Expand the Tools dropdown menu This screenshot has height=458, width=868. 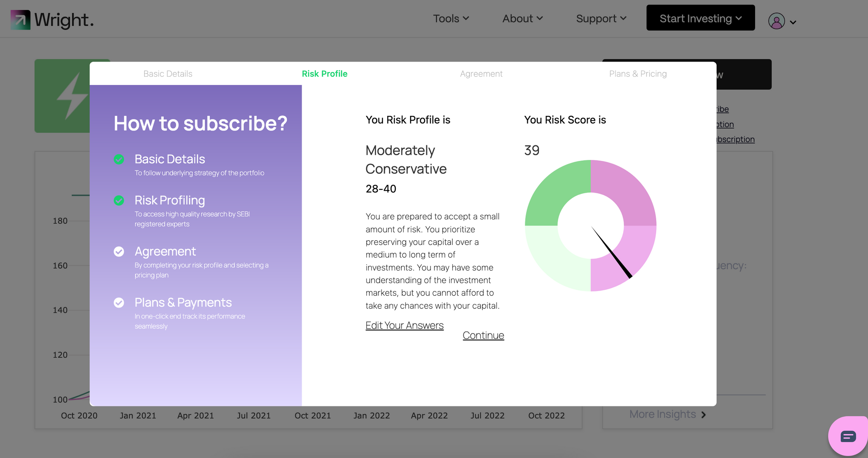(451, 19)
